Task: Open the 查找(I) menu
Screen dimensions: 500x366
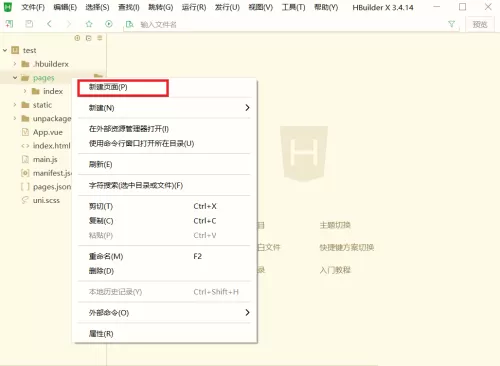Action: 129,7
